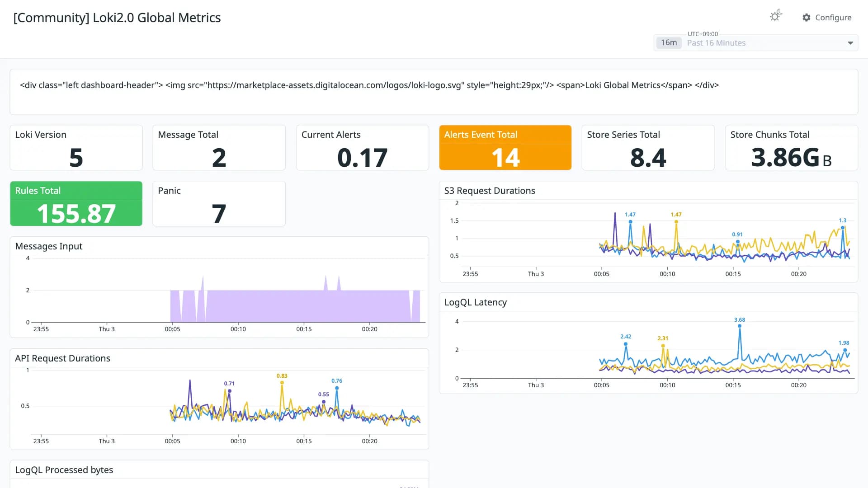868x488 pixels.
Task: Click the Messages Input graph title
Action: 49,246
